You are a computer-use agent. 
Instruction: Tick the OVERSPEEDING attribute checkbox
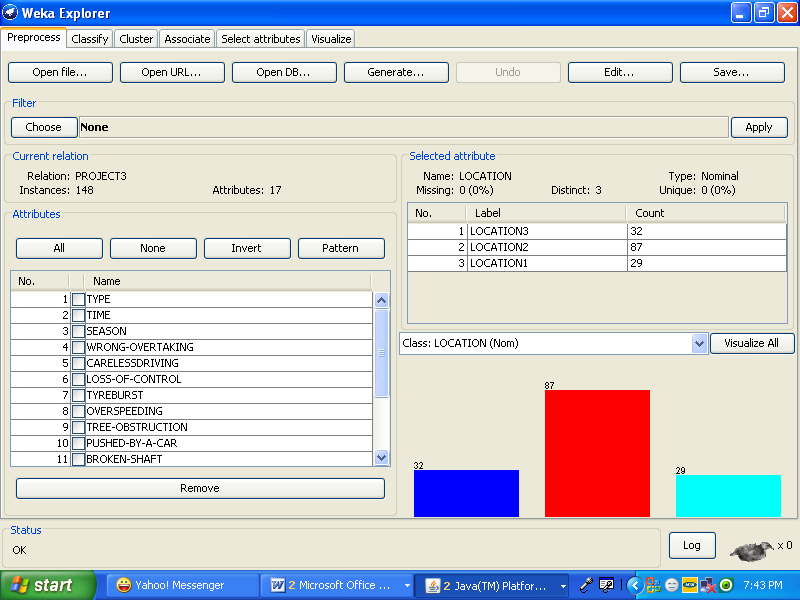tap(78, 411)
